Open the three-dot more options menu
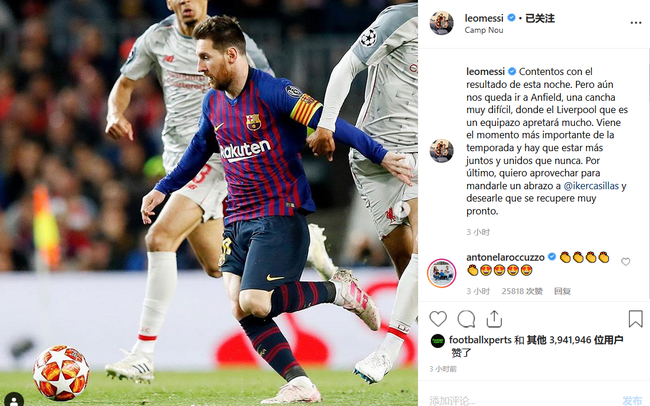 (x=636, y=23)
